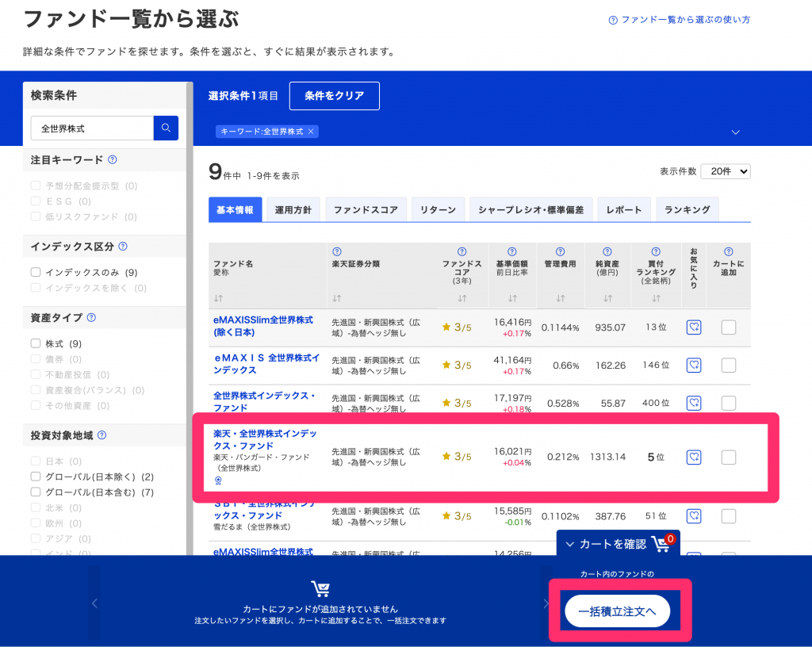Click heart icon for 楽天・全世界株式インデックス・ファンド
The height and width of the screenshot is (647, 812).
[694, 457]
